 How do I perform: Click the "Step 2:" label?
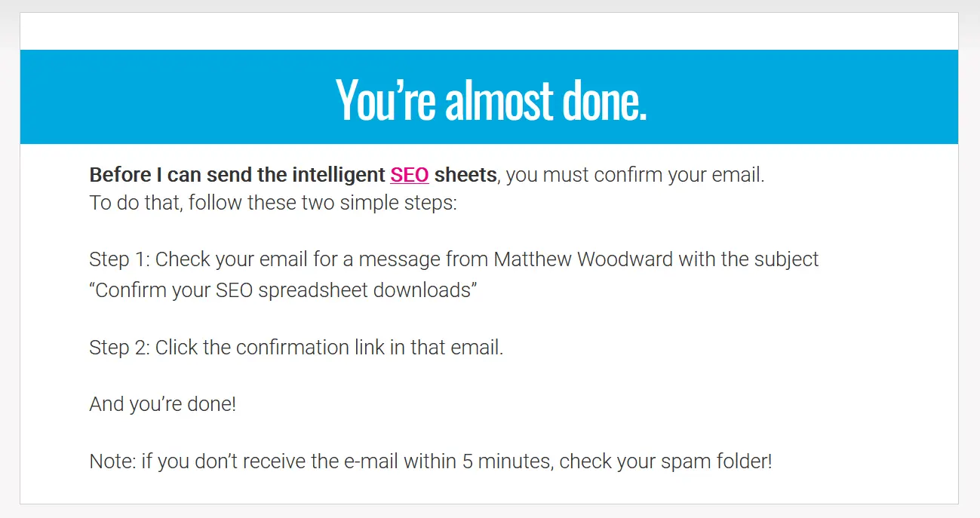[x=119, y=348]
